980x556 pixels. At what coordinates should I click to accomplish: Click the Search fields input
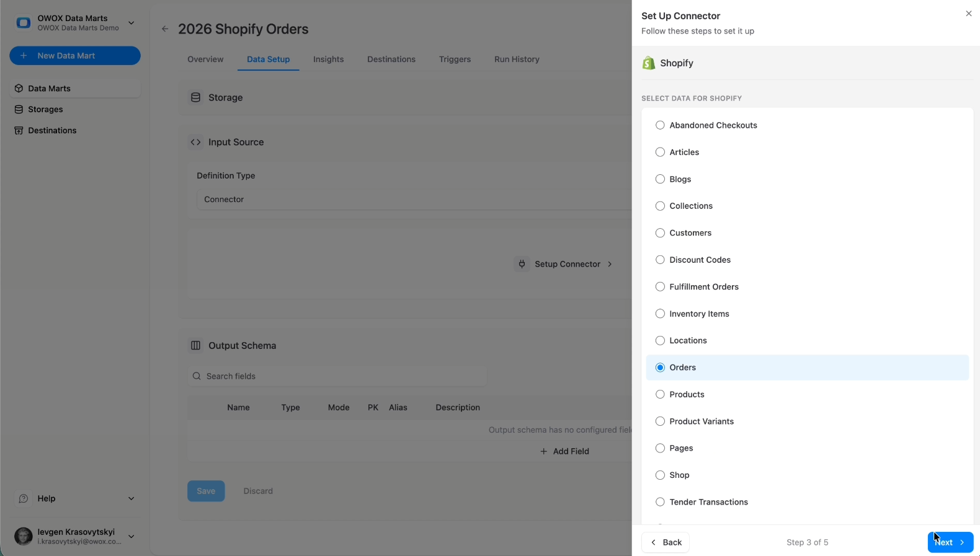coord(337,376)
